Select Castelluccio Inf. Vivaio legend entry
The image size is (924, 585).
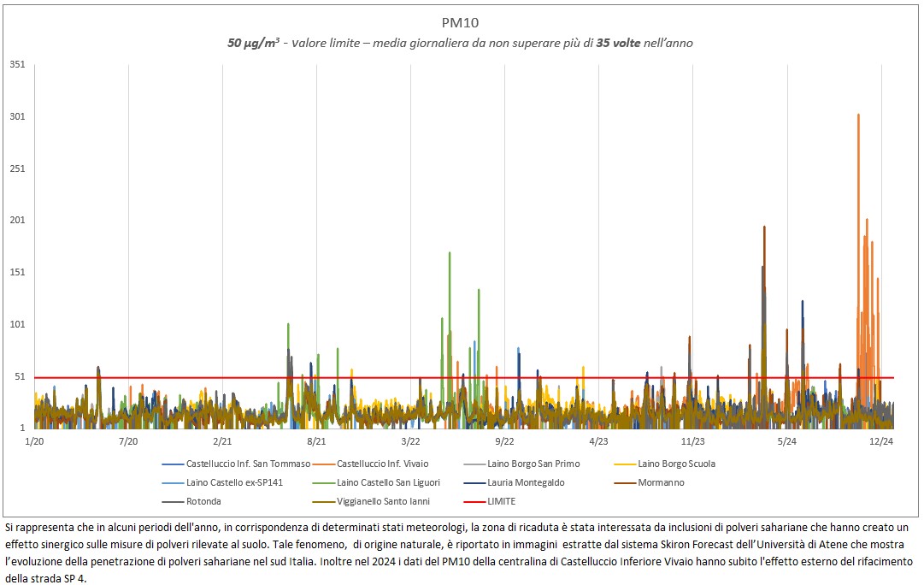pyautogui.click(x=383, y=464)
